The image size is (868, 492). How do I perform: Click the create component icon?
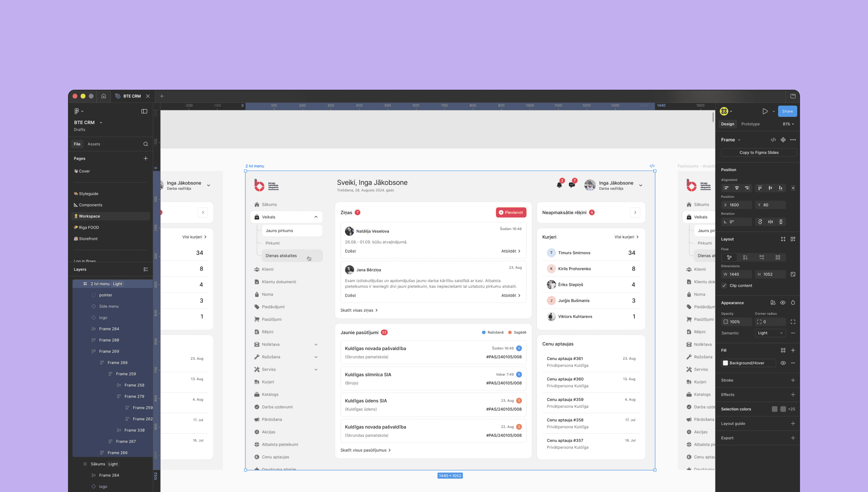pos(783,140)
